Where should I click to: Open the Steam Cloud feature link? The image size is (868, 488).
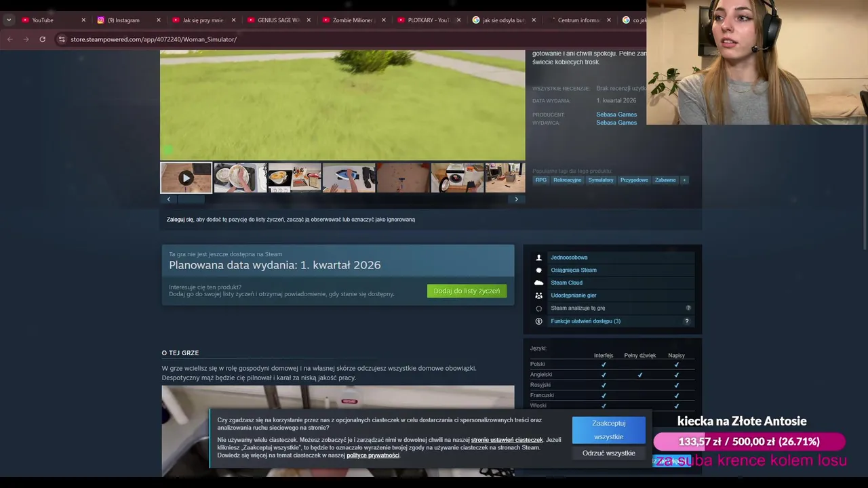[x=566, y=283]
